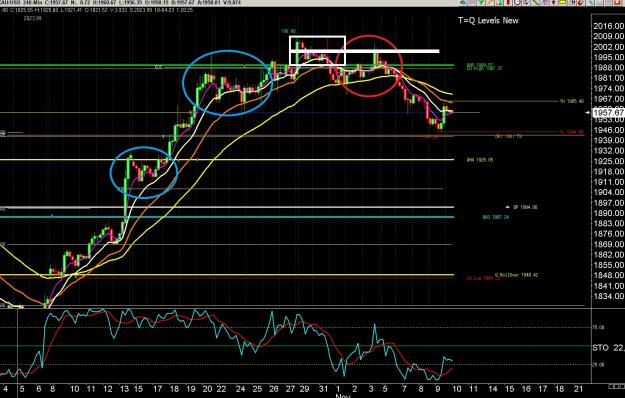Click the 1848.00 price axis label
625x398 pixels.
pos(608,275)
